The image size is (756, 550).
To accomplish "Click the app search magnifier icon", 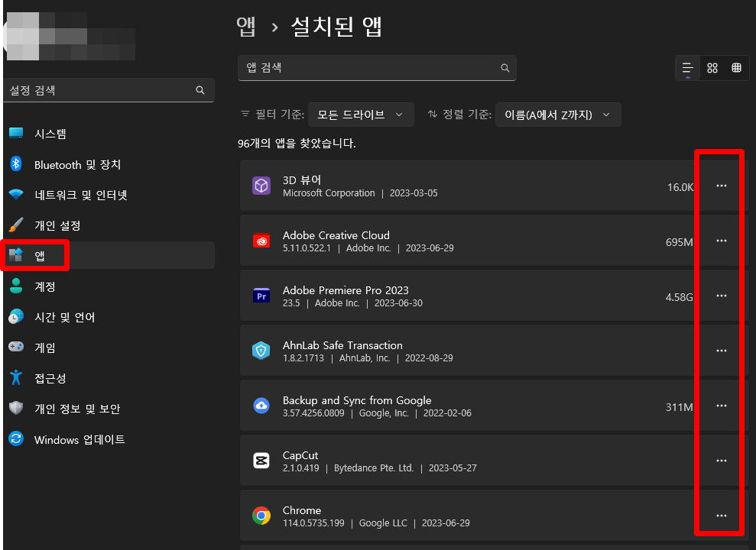I will pyautogui.click(x=505, y=68).
